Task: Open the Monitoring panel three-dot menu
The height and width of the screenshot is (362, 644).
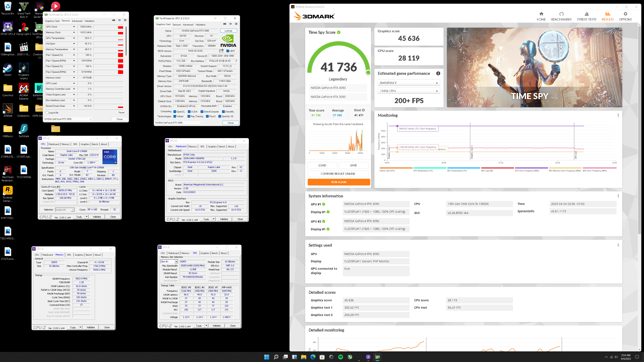Action: point(618,115)
